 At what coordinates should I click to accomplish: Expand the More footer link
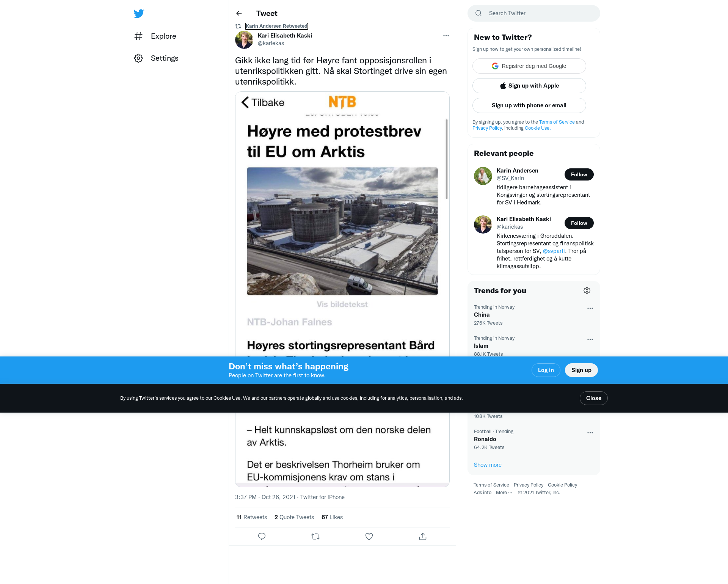click(504, 493)
